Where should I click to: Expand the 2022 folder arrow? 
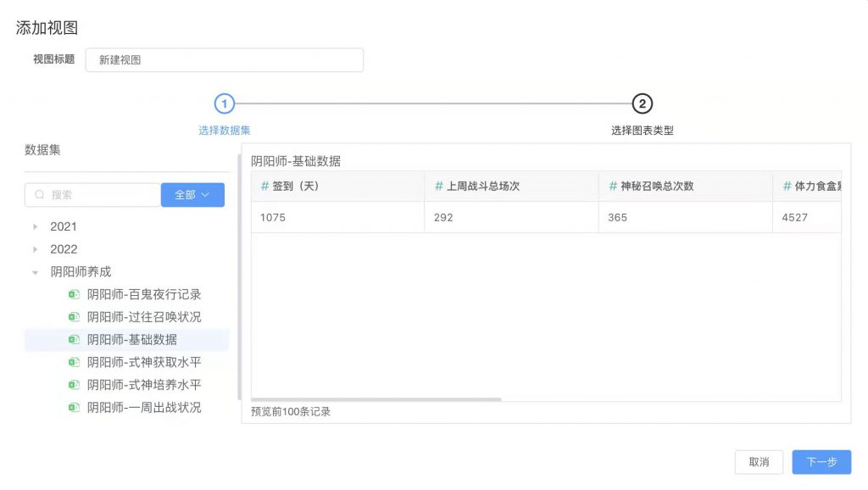(x=36, y=250)
